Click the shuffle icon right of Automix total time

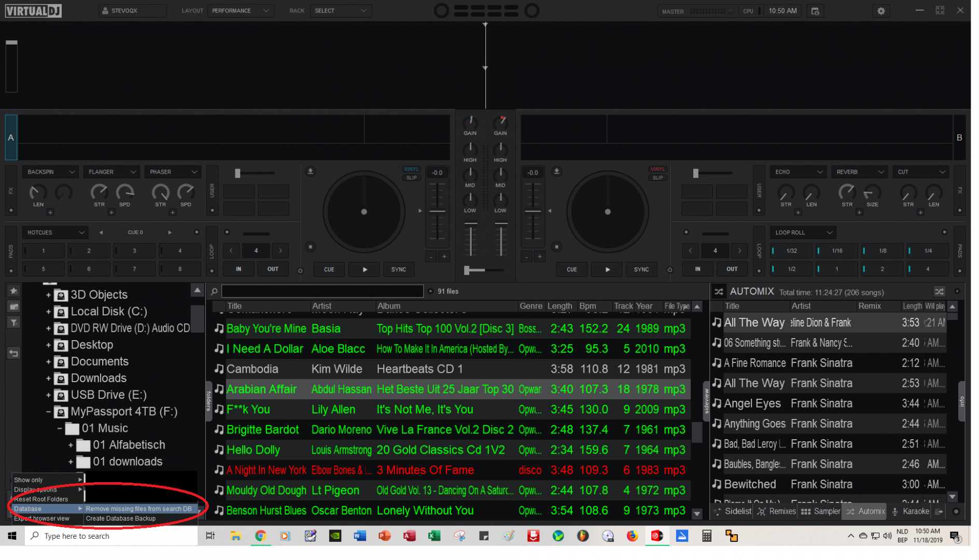pos(939,291)
